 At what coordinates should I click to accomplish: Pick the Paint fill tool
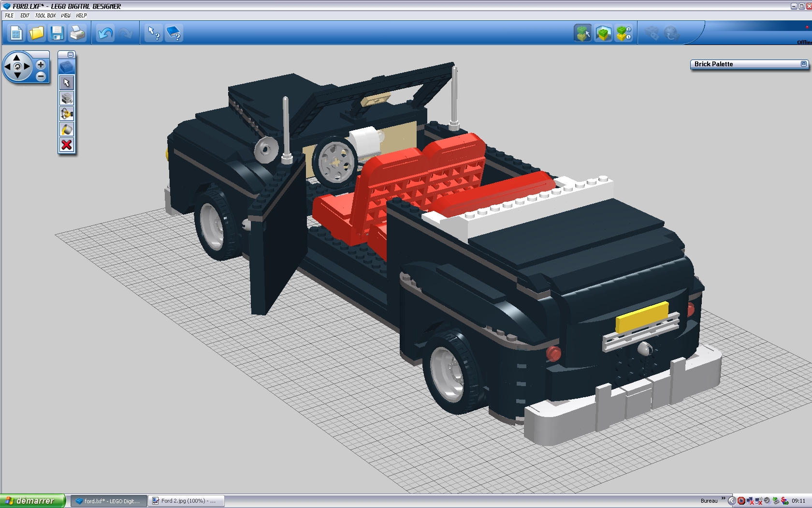[67, 129]
